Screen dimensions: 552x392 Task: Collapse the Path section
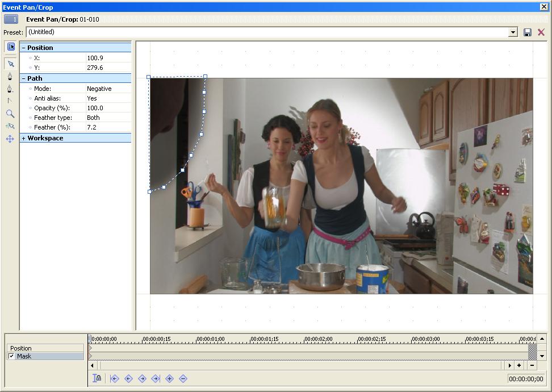coord(23,78)
